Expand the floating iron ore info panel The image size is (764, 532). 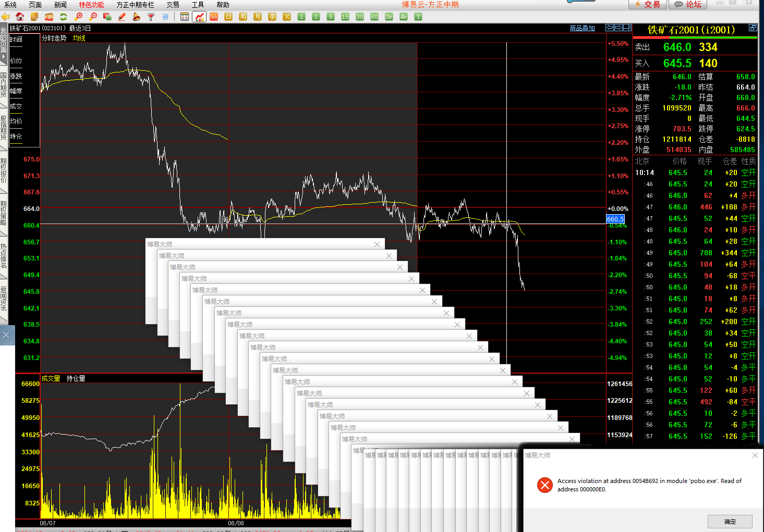753,28
